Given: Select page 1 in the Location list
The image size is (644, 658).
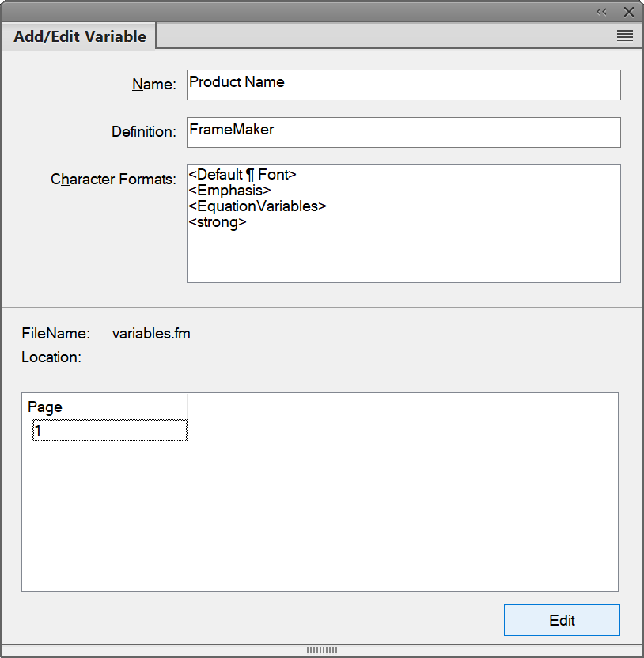Looking at the screenshot, I should [x=109, y=430].
